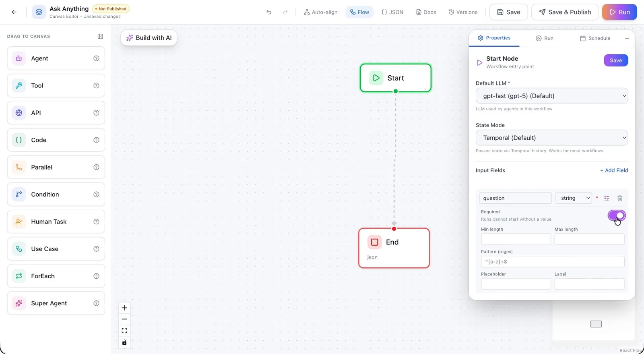Click the + Add Field link
This screenshot has width=644, height=354.
614,170
